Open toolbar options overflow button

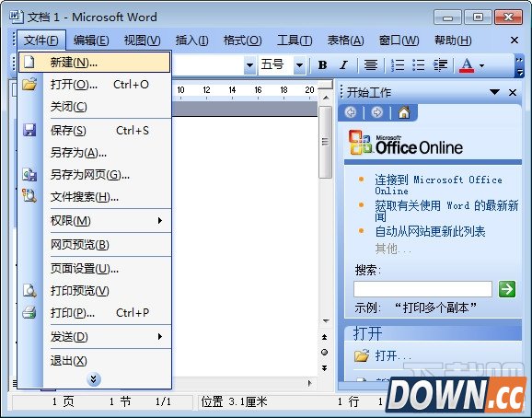(519, 65)
